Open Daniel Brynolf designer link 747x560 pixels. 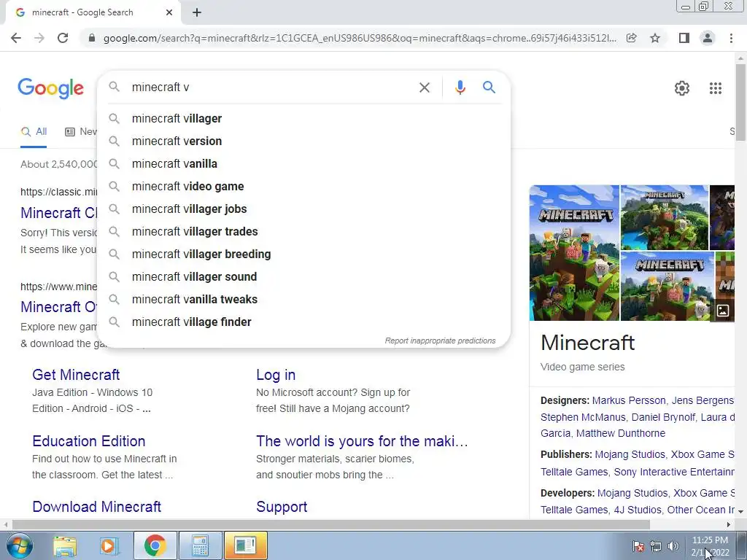click(663, 417)
